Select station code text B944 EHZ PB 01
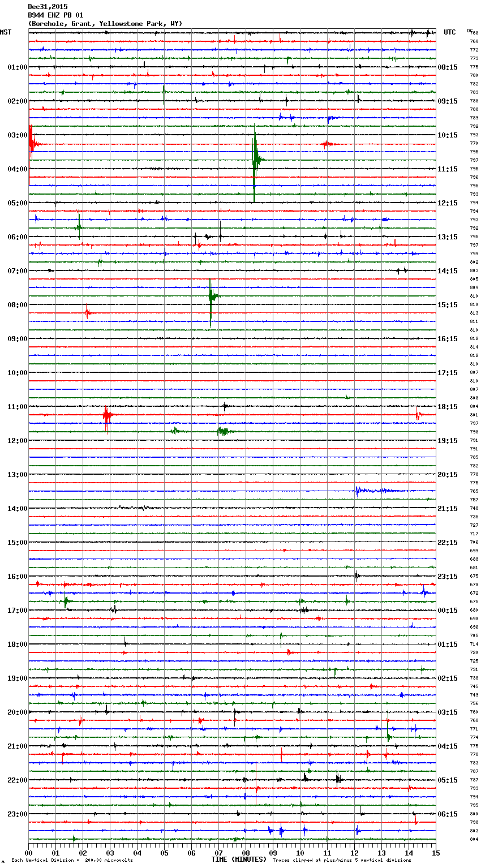 55,15
